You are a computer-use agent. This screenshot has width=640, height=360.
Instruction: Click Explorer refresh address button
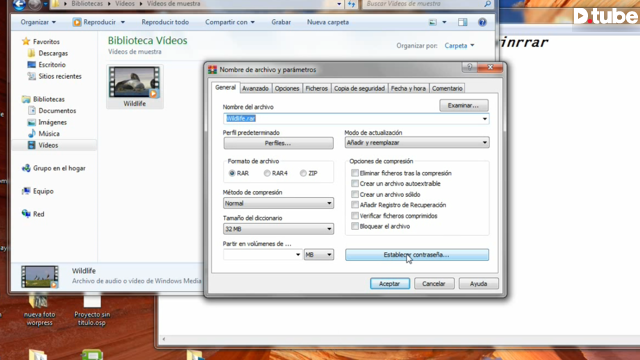(x=351, y=4)
